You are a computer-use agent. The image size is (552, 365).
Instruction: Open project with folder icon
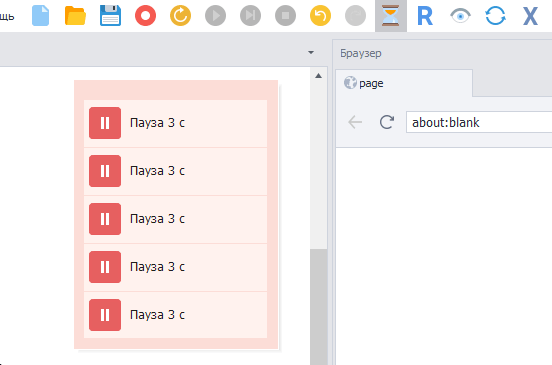click(x=75, y=16)
